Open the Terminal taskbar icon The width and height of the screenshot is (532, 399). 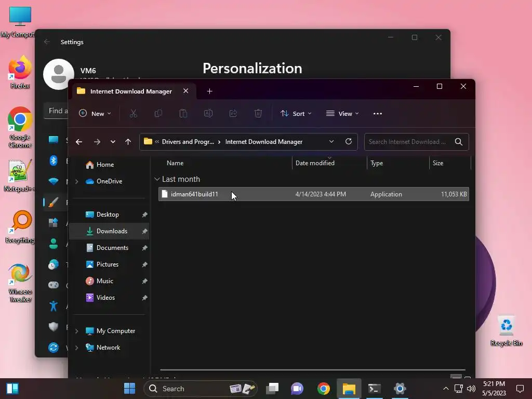tap(374, 389)
